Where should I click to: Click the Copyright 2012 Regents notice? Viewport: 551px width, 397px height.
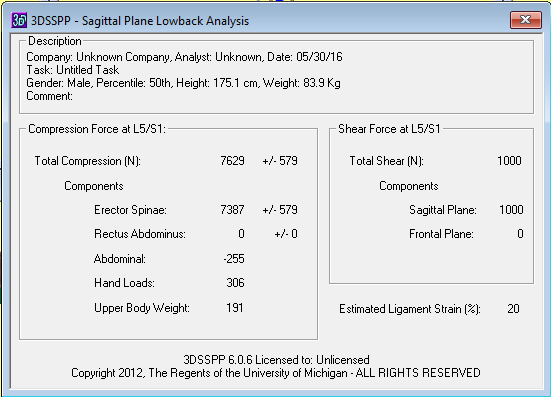[x=276, y=373]
